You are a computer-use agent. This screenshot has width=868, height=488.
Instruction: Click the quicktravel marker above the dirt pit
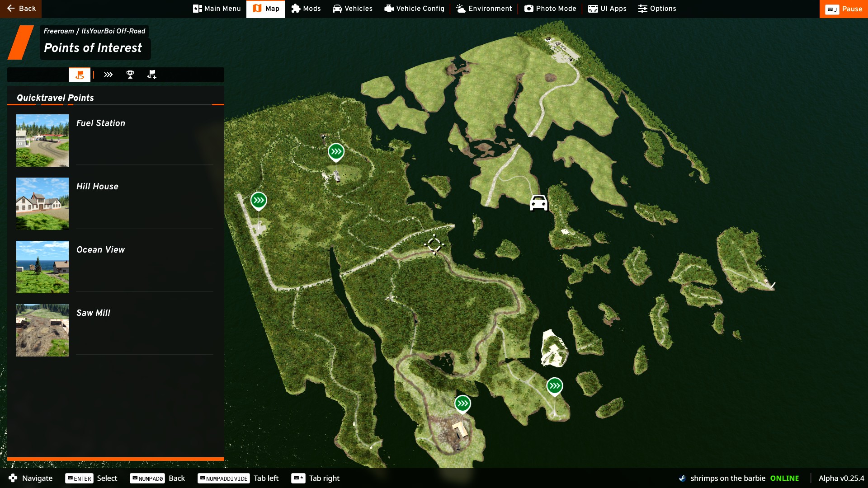tap(462, 404)
